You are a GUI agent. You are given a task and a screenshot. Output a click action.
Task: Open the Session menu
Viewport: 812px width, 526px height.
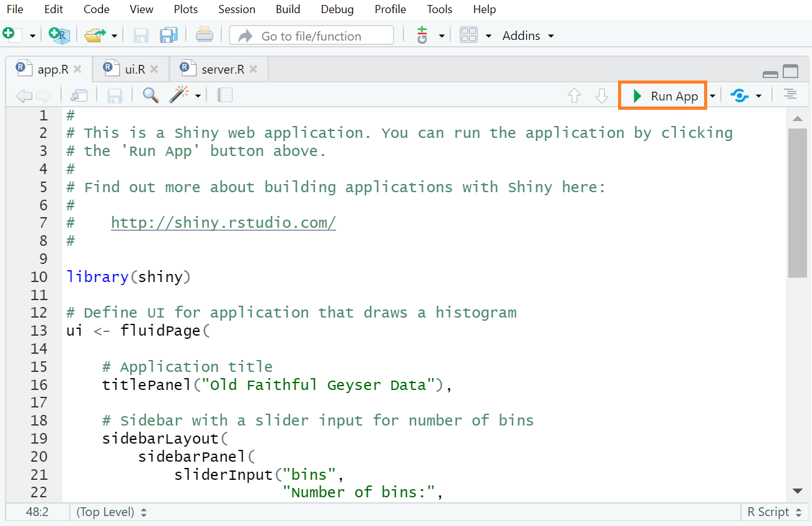pyautogui.click(x=237, y=9)
